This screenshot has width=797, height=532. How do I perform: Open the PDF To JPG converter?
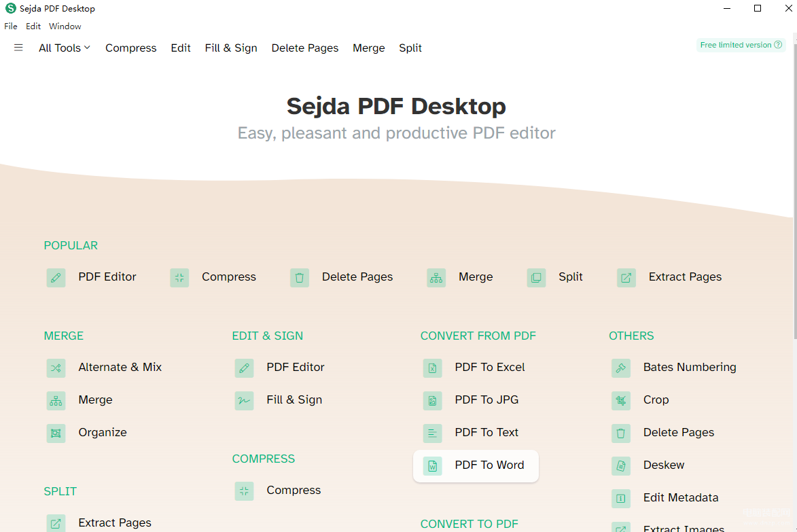click(x=486, y=400)
